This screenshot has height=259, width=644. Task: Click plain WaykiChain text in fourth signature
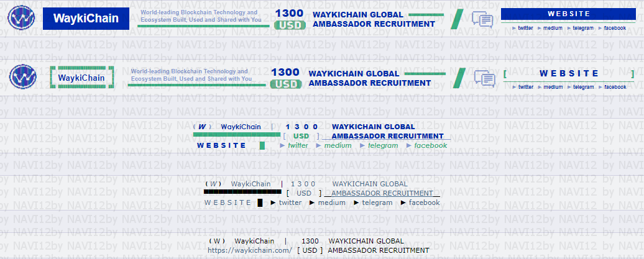click(251, 184)
